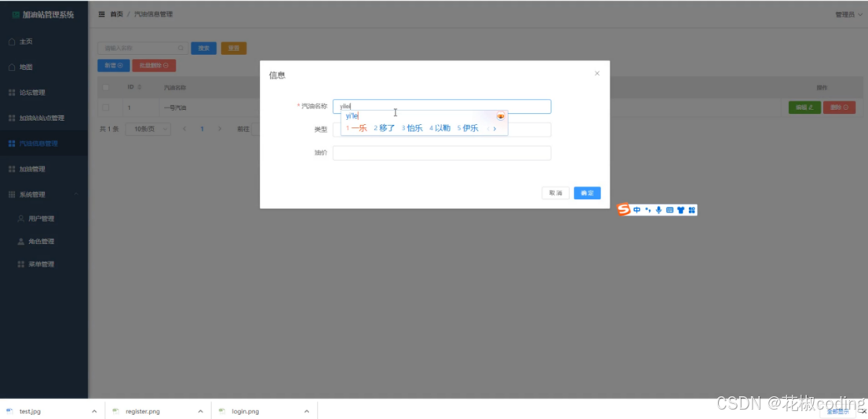
Task: Choose IME candidate 3 怡乐
Action: (412, 128)
